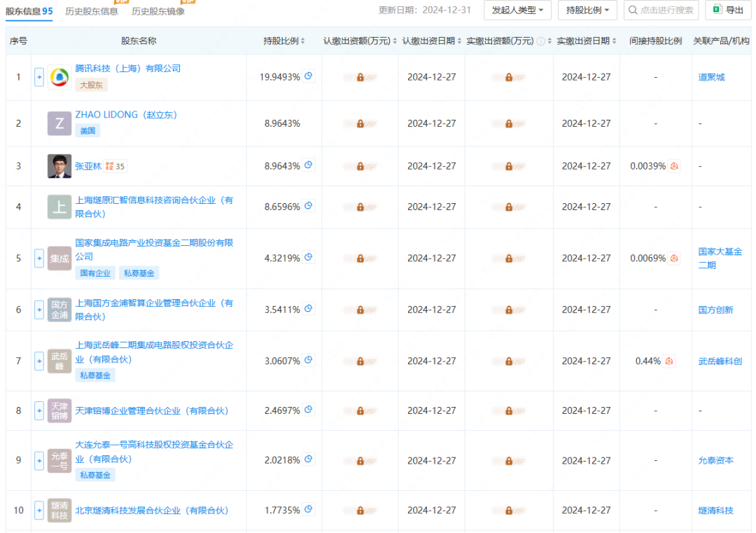
Task: Click the 国有企业 tag in row 5
Action: pos(95,273)
